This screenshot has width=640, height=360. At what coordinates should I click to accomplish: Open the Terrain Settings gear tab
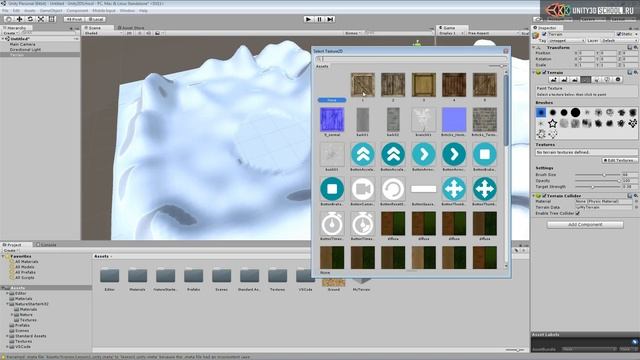point(618,80)
